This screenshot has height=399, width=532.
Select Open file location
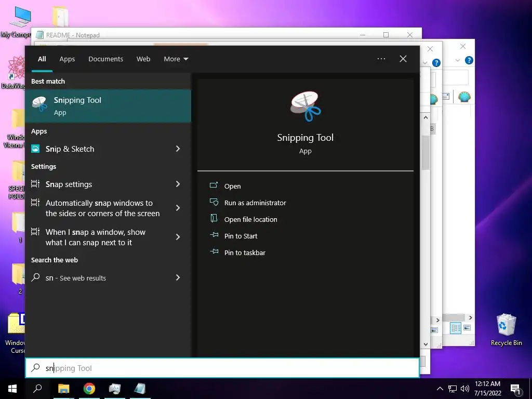[x=251, y=219]
